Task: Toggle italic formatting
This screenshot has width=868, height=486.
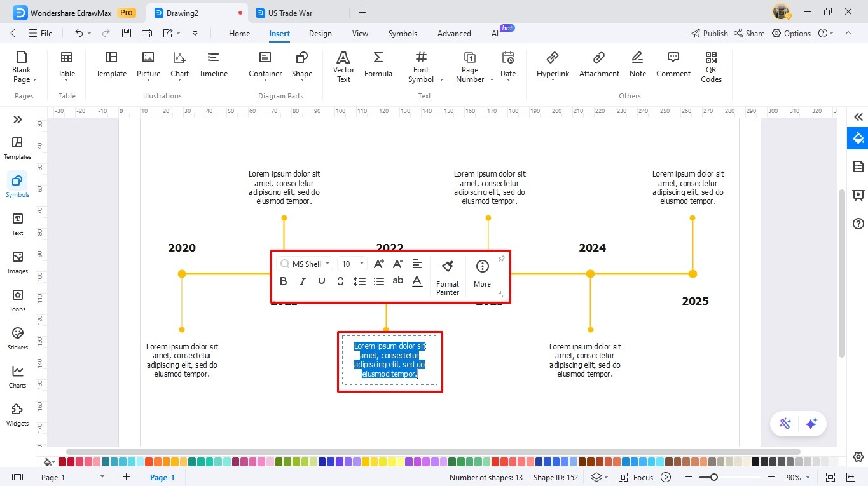Action: point(303,281)
